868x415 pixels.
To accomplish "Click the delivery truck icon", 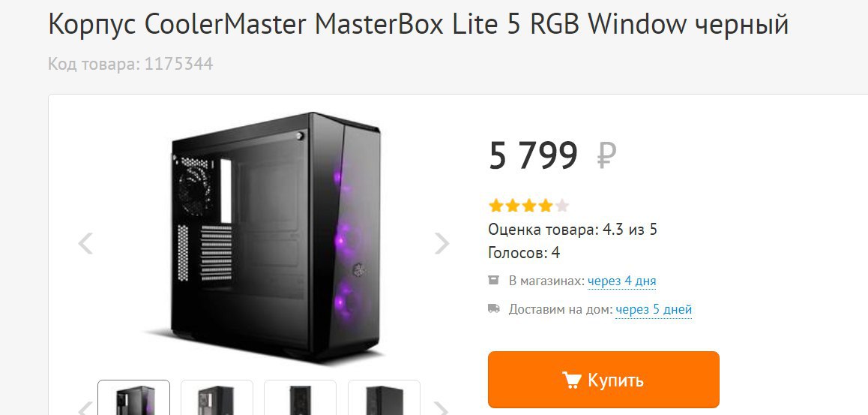I will [x=494, y=308].
